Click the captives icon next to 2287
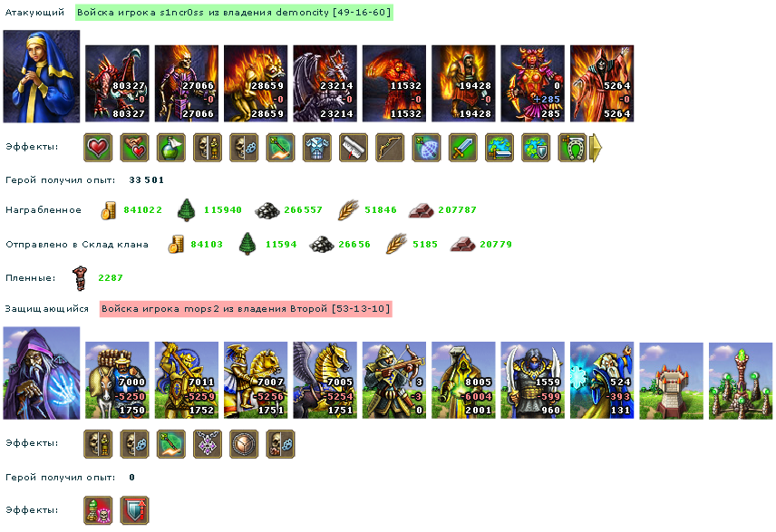This screenshot has height=532, width=776. (79, 278)
